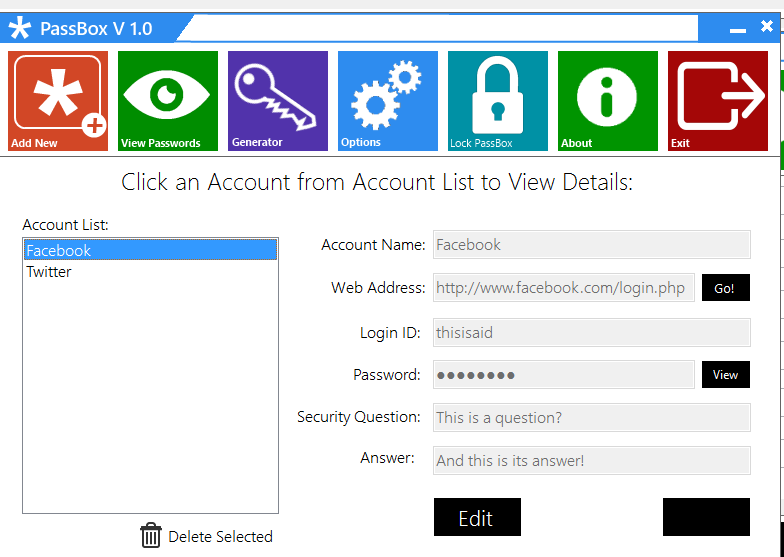This screenshot has height=557, width=784.
Task: Open the Options gear tile
Action: pos(388,101)
